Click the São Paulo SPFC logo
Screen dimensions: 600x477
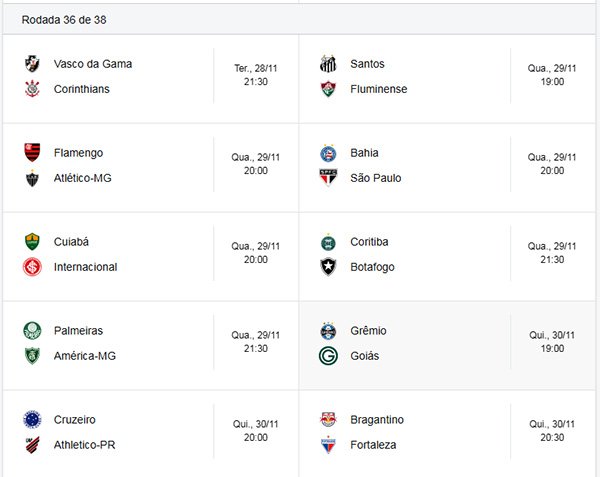tap(328, 177)
